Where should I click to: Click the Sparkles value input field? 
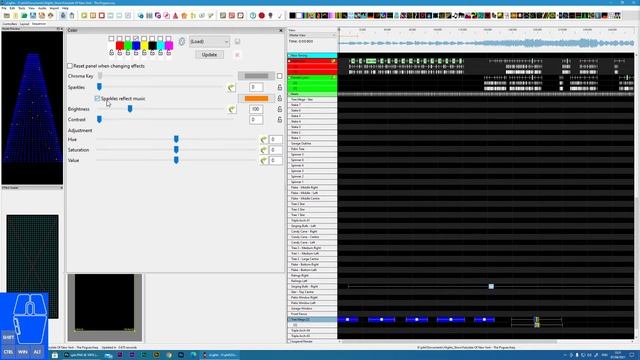256,87
